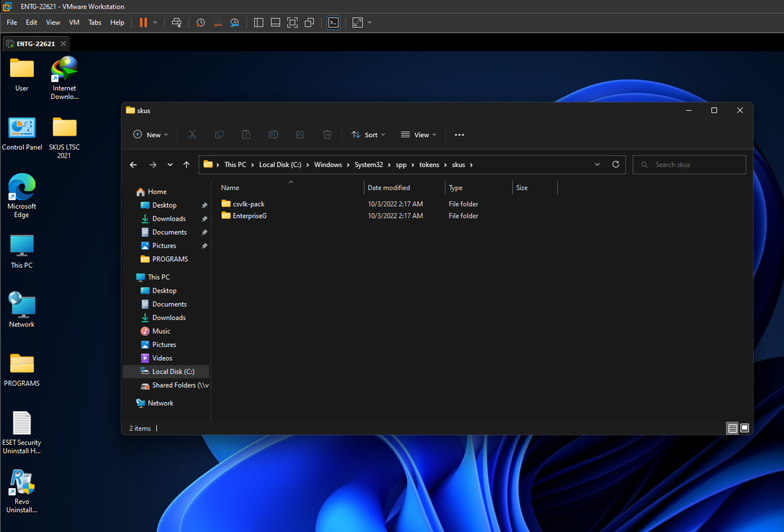Open PROGRAMS in the navigation pane
Screen dimensions: 784x532
point(170,259)
